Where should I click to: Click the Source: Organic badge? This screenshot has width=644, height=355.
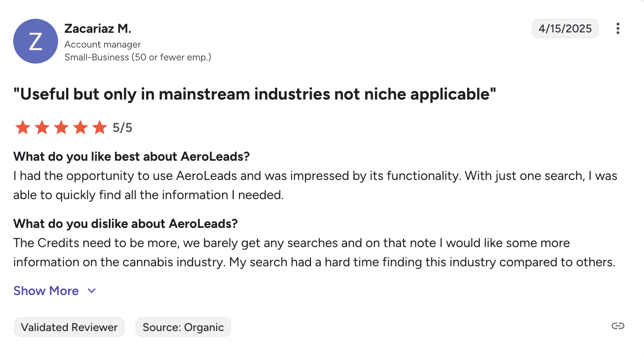click(183, 327)
